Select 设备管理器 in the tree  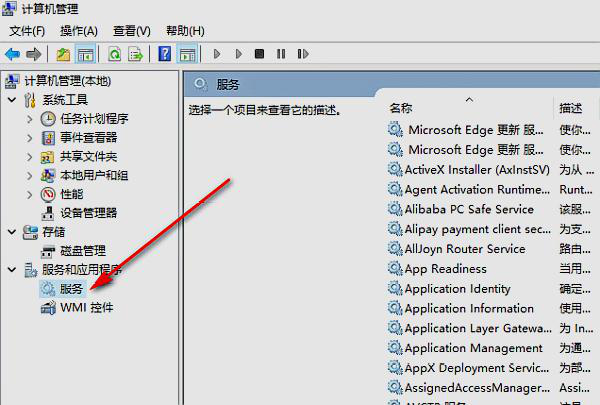click(88, 213)
